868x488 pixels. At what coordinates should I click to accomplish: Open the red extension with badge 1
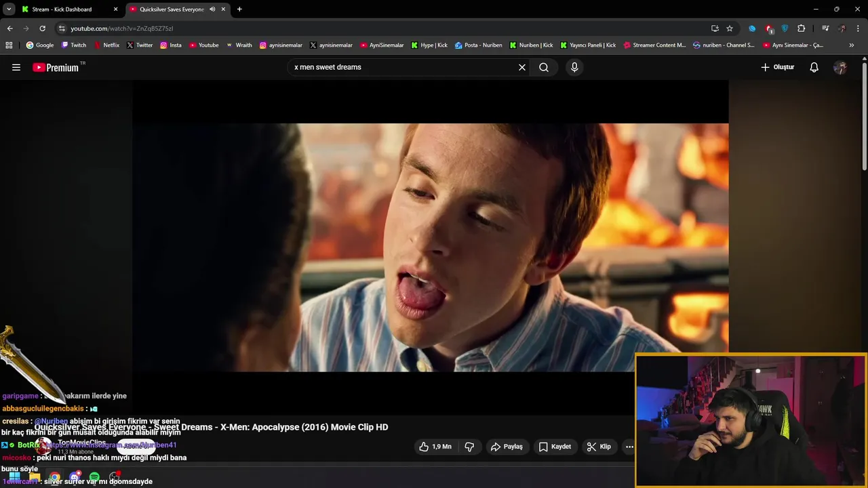click(769, 28)
